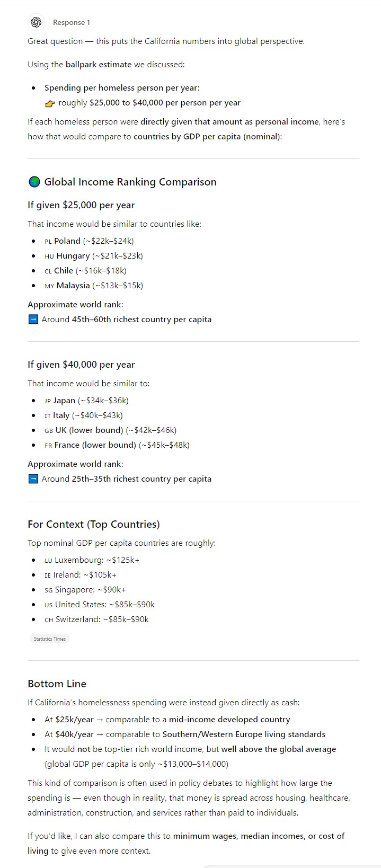This screenshot has width=381, height=868.
Task: Click the IT flag code next to Italy
Action: click(x=48, y=415)
